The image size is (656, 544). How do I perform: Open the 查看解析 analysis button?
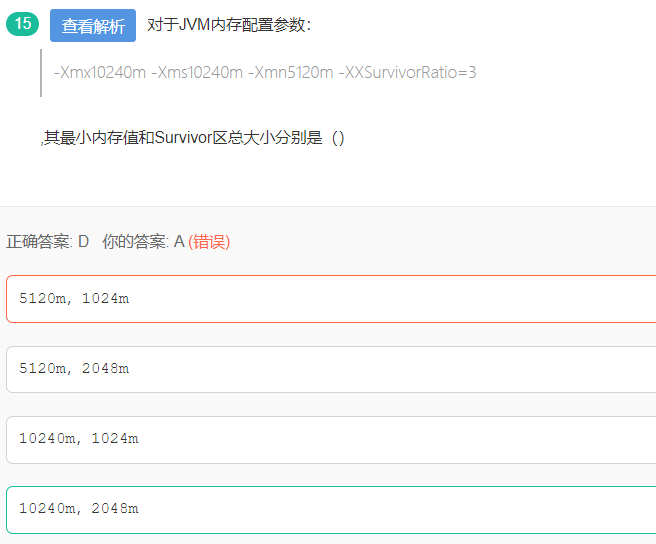pyautogui.click(x=93, y=26)
